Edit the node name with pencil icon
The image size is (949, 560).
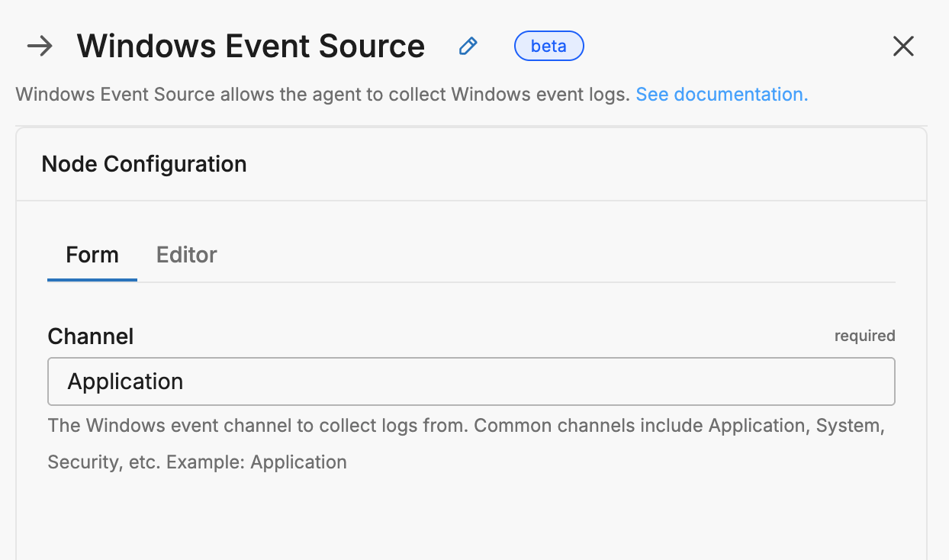tap(468, 47)
